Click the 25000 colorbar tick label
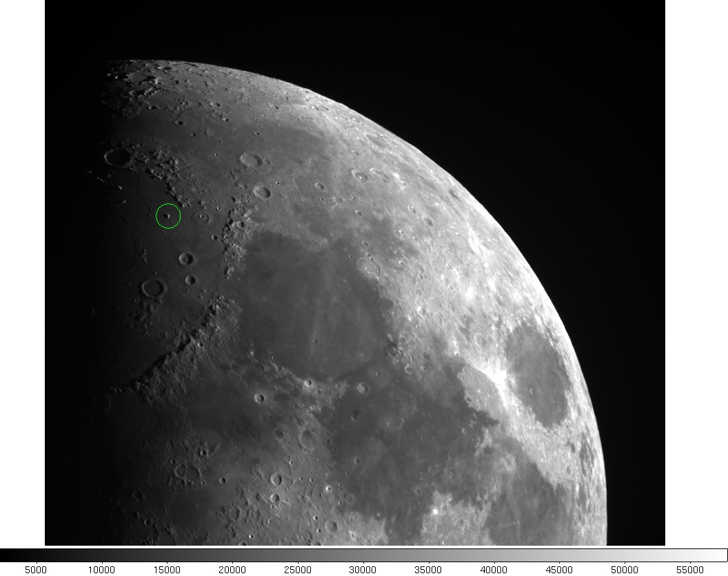 point(298,570)
